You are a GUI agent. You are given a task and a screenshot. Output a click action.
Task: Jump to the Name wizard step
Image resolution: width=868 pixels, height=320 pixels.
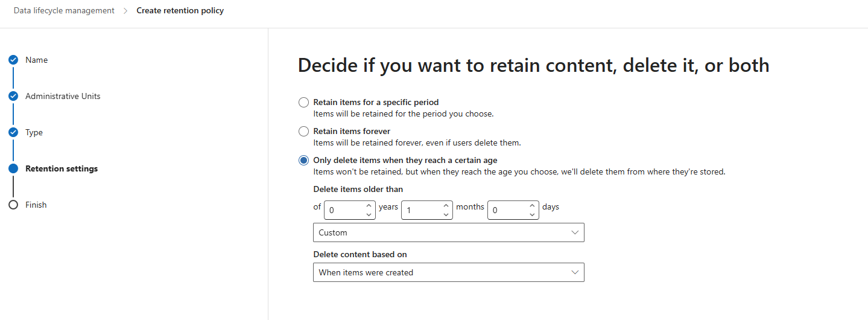coord(36,60)
